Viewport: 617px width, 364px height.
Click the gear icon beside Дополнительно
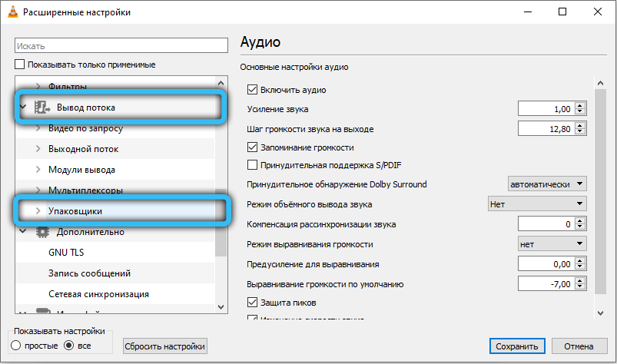42,232
